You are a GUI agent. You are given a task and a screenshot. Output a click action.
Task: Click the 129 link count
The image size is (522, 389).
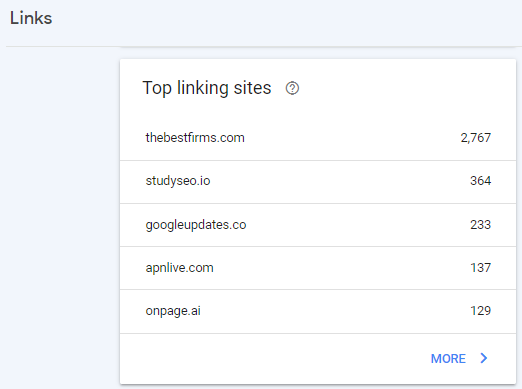click(x=480, y=311)
